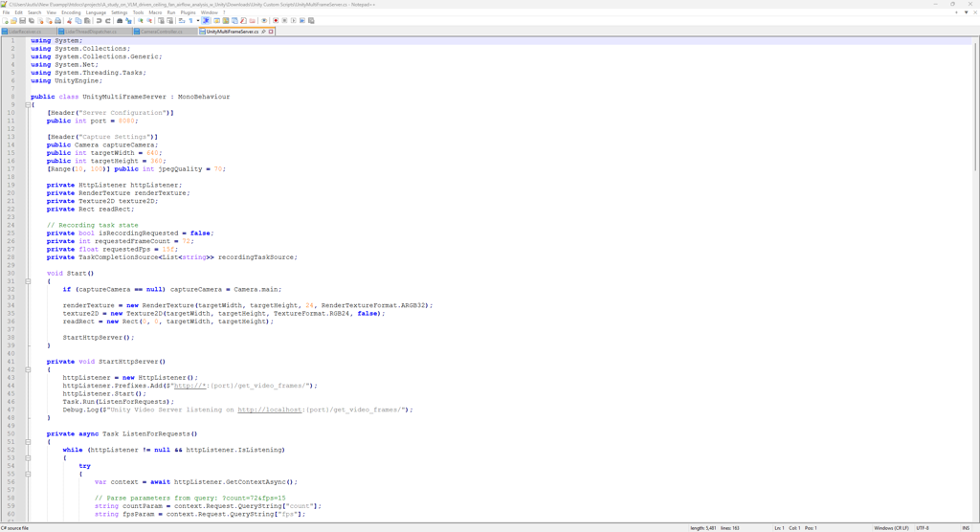980x532 pixels.
Task: Open the Function List panel
Action: 242,21
